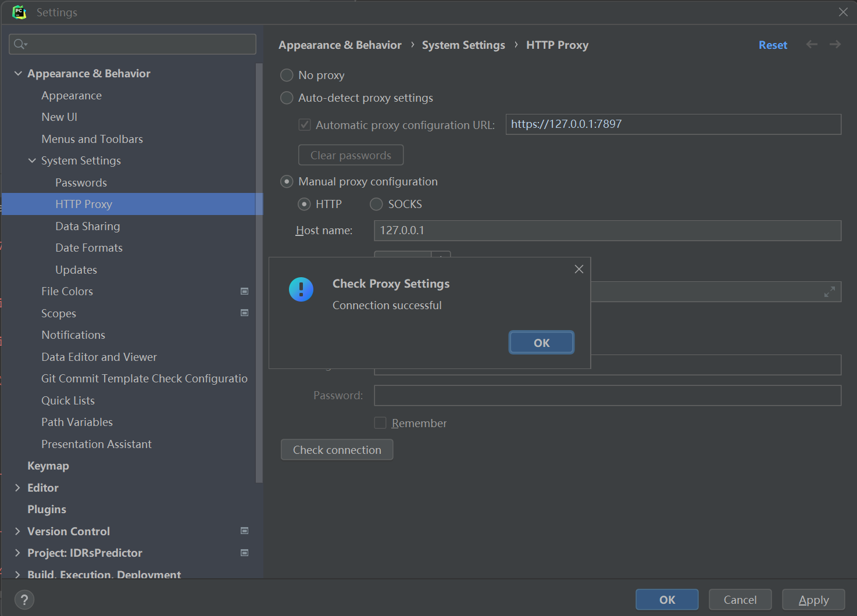Open Data Editor and Viewer settings
The height and width of the screenshot is (616, 857).
pos(99,357)
